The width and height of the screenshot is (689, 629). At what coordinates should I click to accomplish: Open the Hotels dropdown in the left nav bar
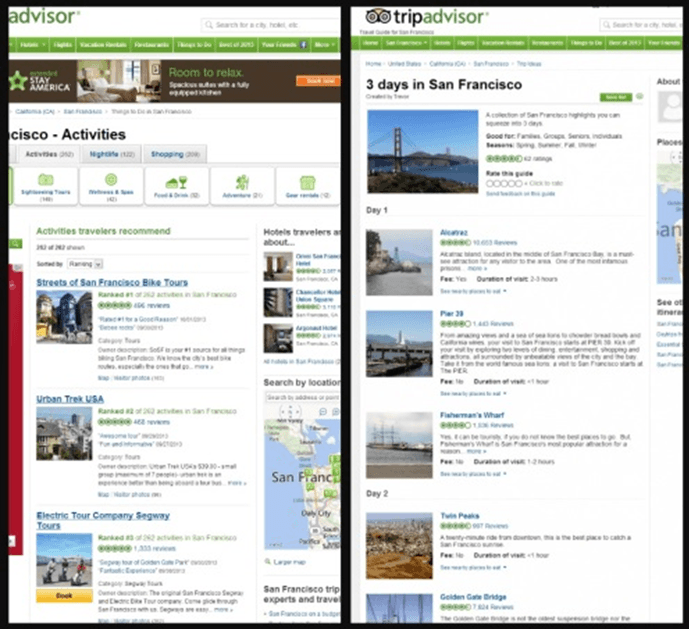pos(33,45)
